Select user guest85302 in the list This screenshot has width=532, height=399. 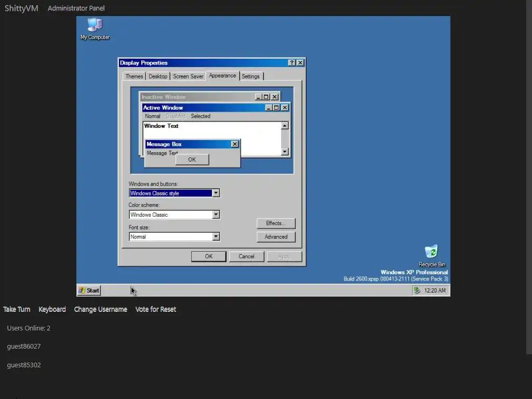pyautogui.click(x=24, y=365)
